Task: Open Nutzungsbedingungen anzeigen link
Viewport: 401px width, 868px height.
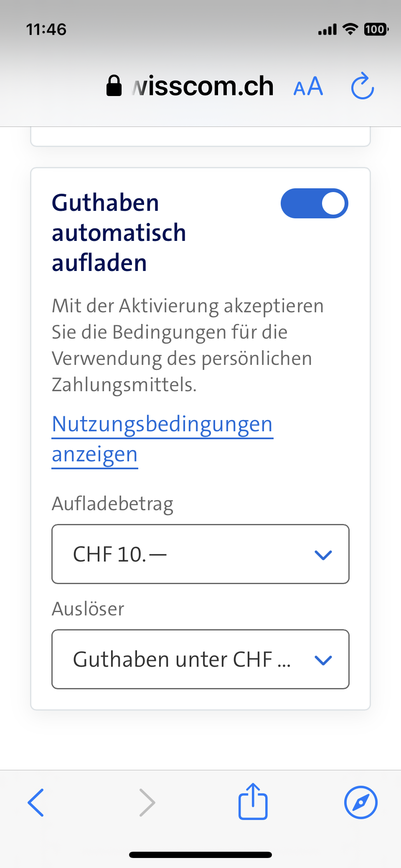Action: pos(162,425)
